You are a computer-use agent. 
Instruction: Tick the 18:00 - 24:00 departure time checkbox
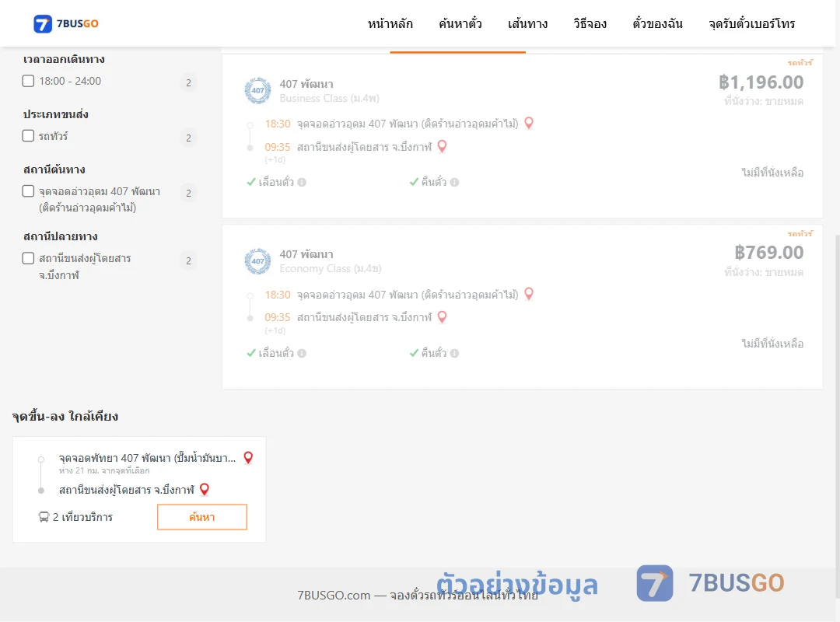click(29, 81)
